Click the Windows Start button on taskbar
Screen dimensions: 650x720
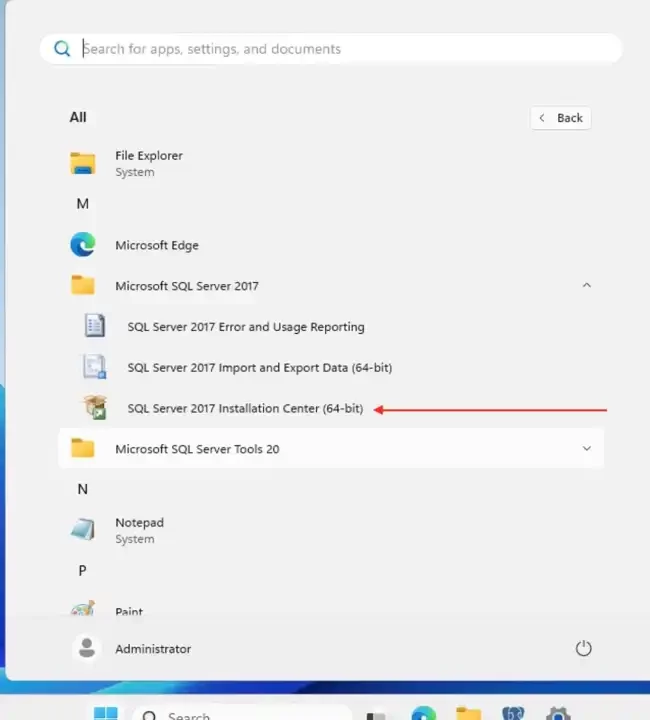[106, 713]
